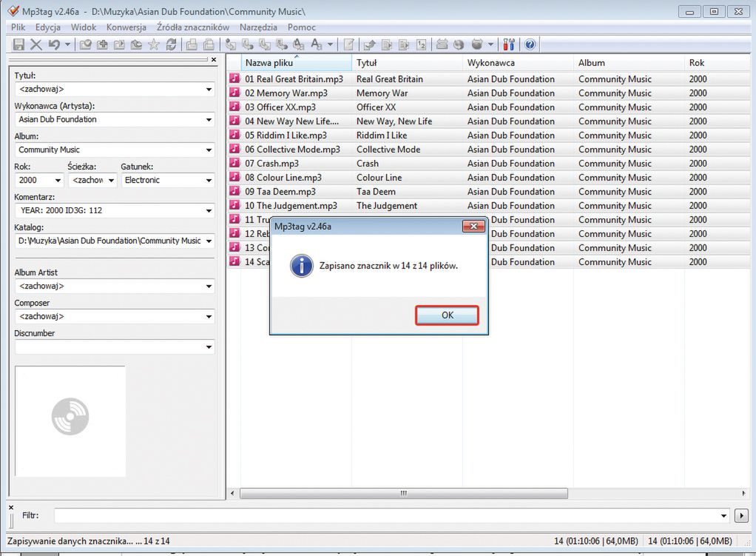Click the blue info icon in the dialog
This screenshot has width=756, height=556.
(301, 266)
